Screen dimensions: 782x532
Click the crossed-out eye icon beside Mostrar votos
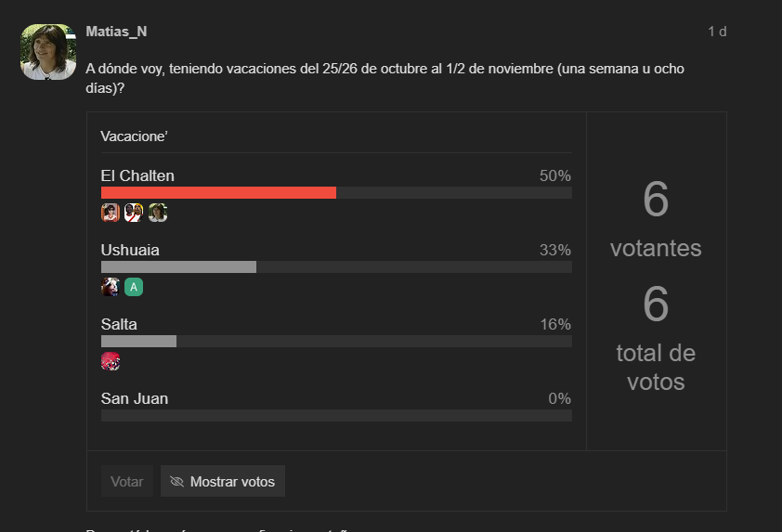[x=177, y=481]
